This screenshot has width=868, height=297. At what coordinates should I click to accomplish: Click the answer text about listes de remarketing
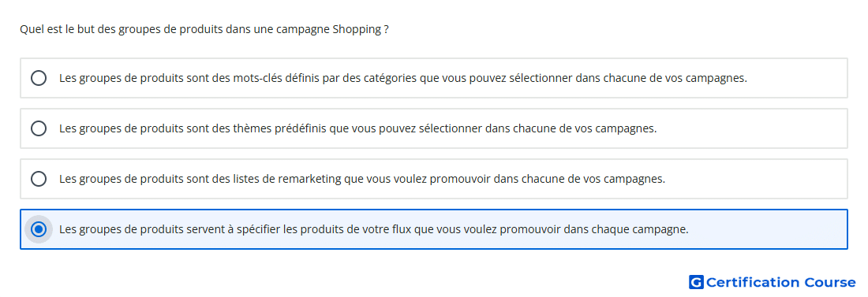pyautogui.click(x=362, y=179)
